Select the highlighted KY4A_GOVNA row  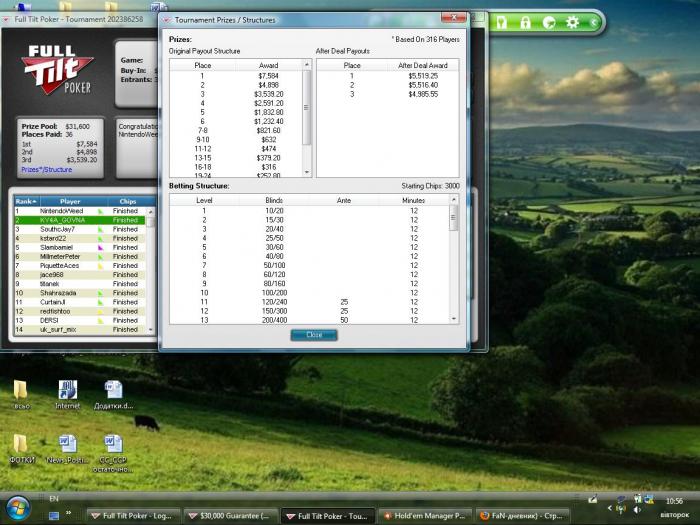pyautogui.click(x=79, y=220)
